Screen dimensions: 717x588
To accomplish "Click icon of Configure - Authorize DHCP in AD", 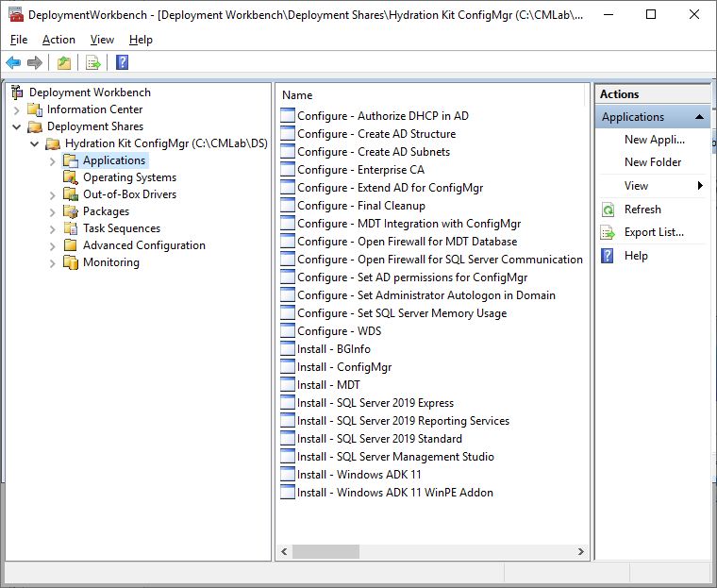I will [x=288, y=115].
